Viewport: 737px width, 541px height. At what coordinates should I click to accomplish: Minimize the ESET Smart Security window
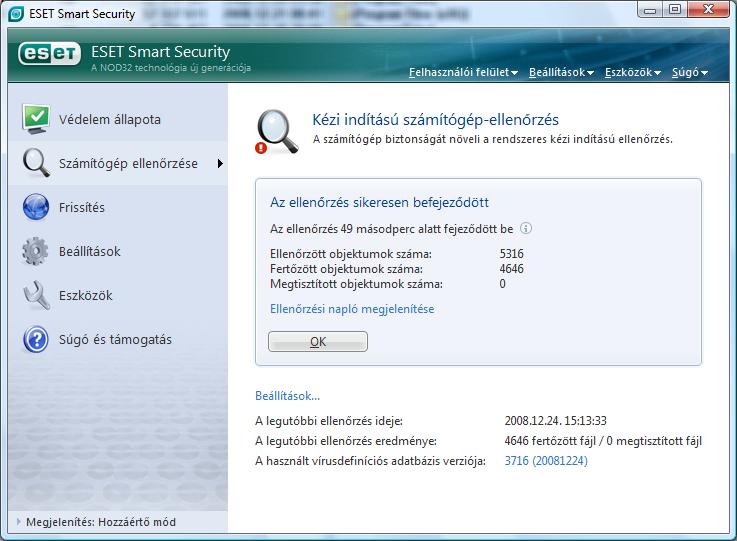650,10
